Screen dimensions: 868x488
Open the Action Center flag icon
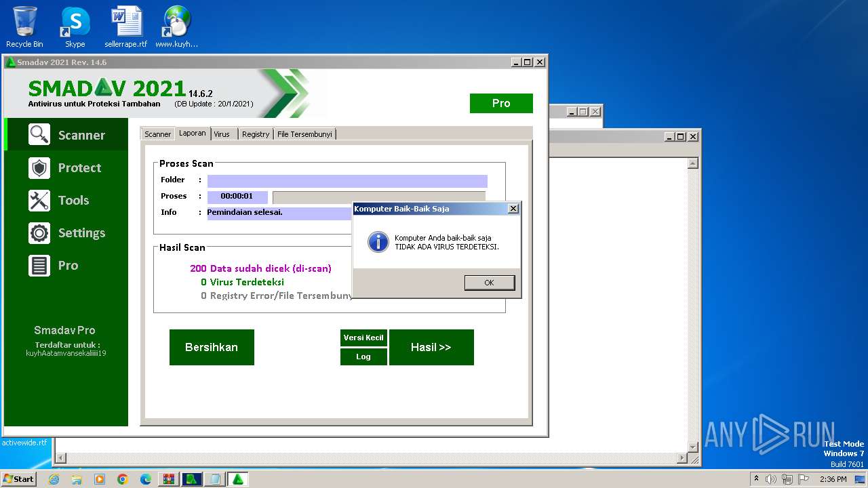(x=804, y=479)
